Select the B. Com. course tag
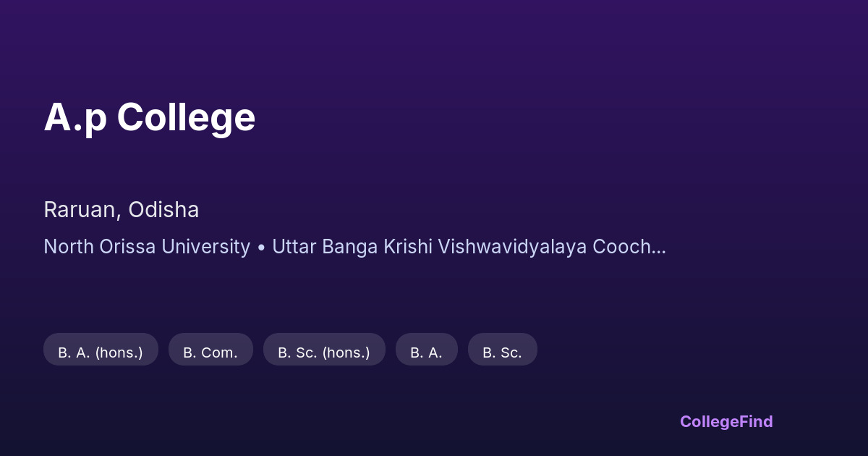 [210, 352]
